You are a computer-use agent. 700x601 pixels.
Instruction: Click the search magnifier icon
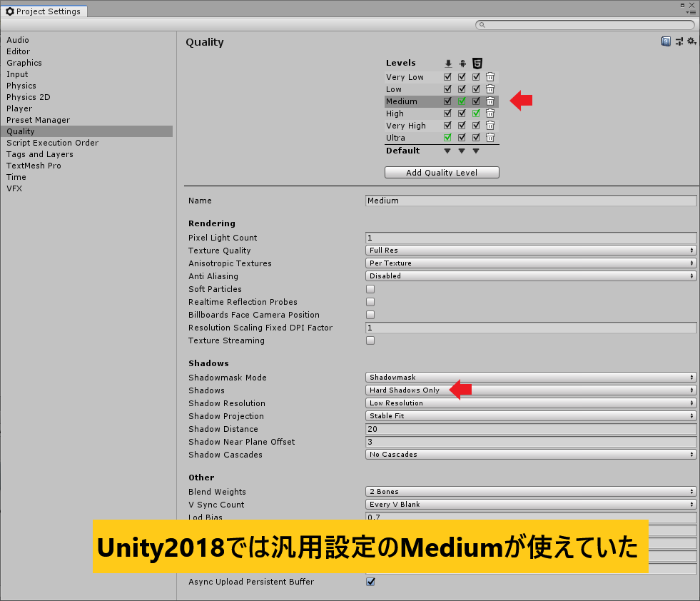pos(482,25)
